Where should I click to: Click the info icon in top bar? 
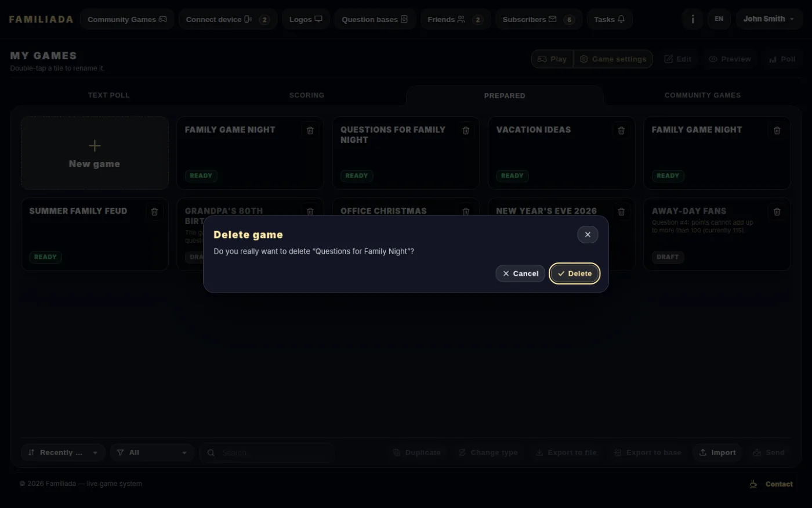(693, 19)
